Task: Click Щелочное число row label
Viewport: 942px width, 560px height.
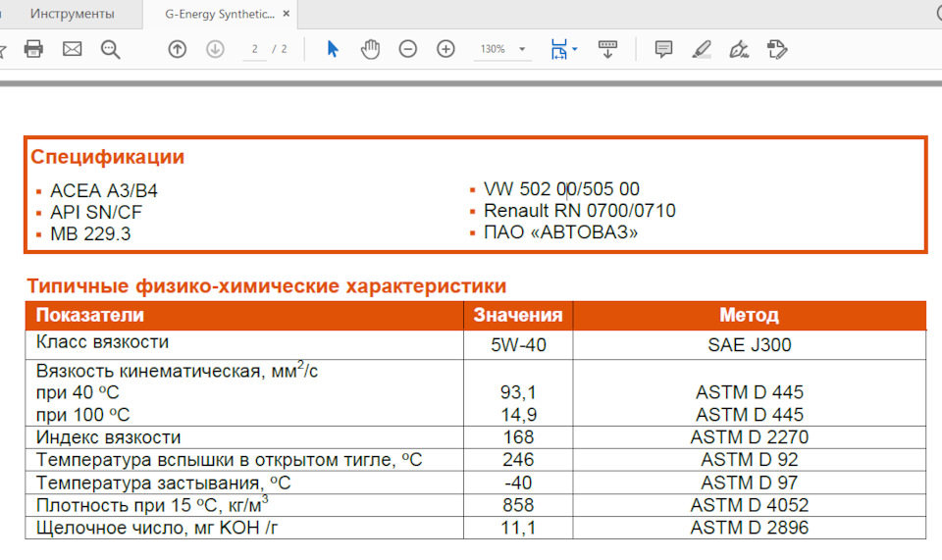Action: (x=157, y=529)
